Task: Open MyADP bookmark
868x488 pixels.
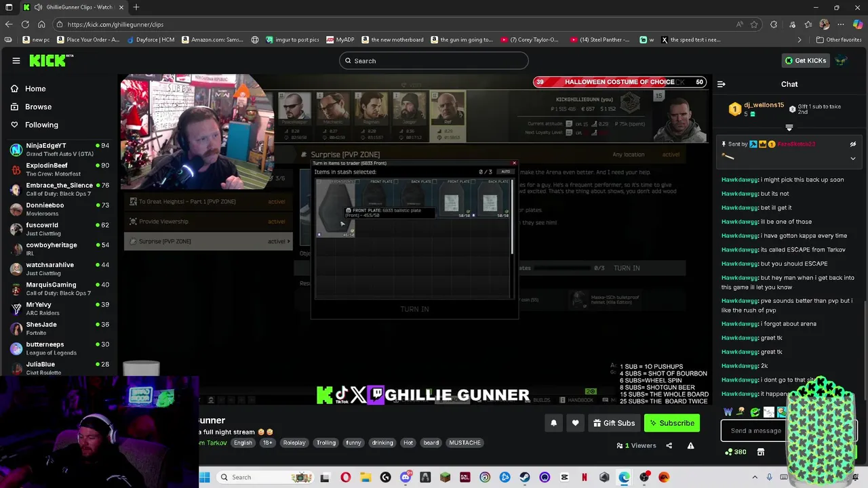Action: (340, 40)
